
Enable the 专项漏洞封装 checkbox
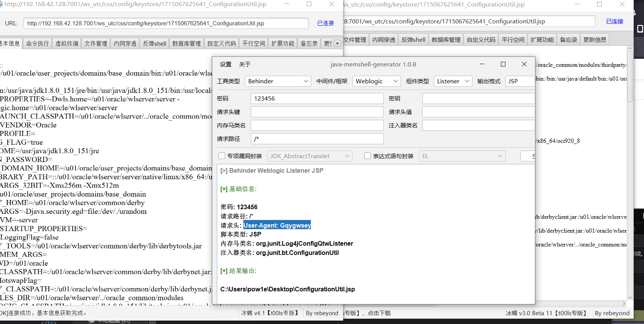click(221, 156)
